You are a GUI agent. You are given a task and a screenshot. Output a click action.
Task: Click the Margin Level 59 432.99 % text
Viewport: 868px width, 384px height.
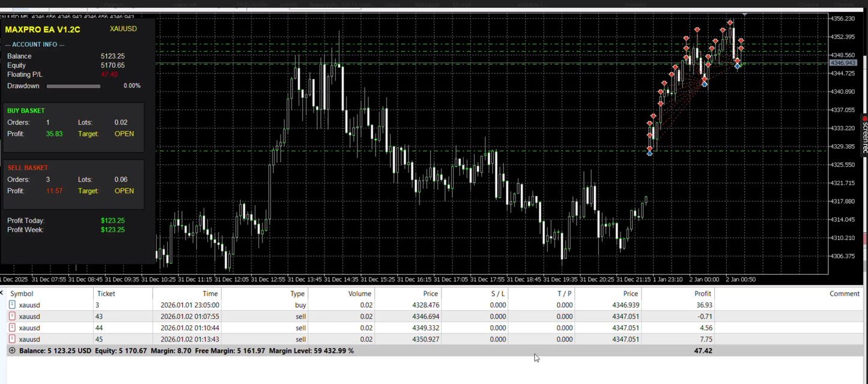pos(311,350)
